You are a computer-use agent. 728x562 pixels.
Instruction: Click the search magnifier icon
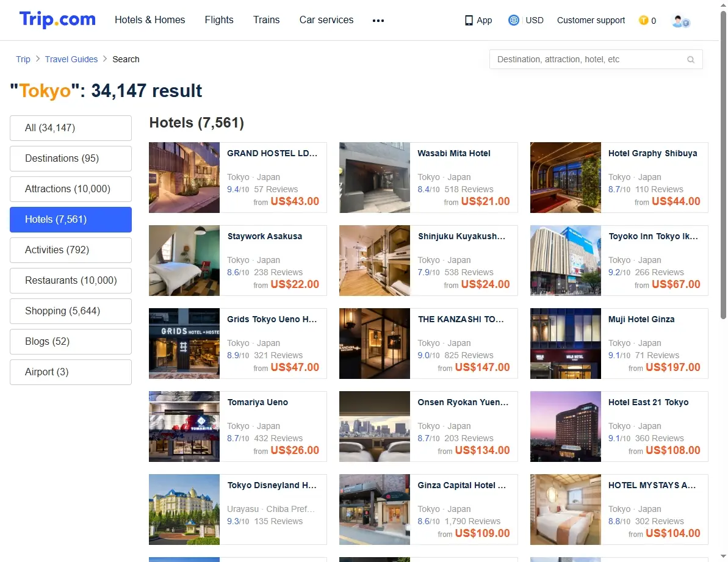point(691,59)
